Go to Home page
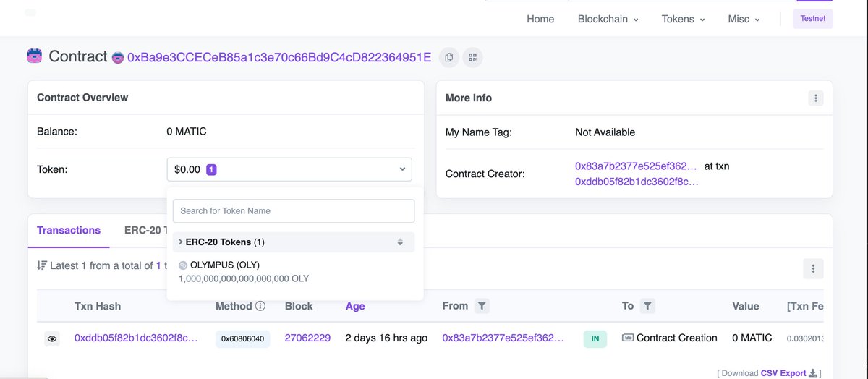 pos(540,19)
